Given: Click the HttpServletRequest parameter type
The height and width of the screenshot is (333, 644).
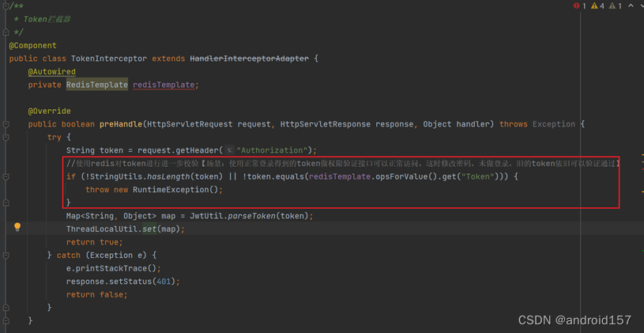Looking at the screenshot, I should click(190, 124).
